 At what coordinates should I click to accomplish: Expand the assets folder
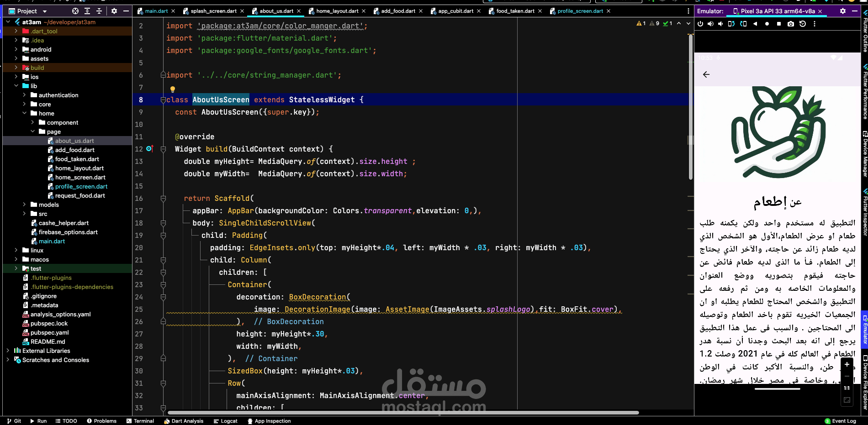(16, 58)
